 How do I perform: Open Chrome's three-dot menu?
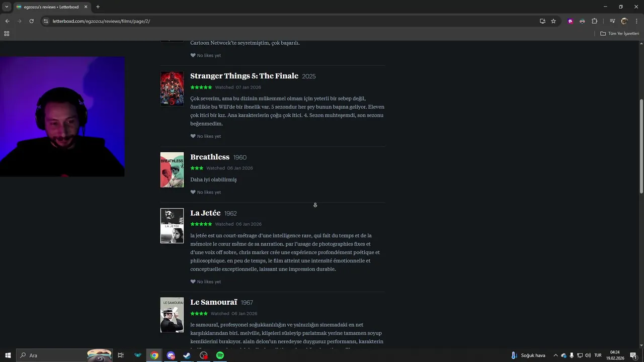tap(636, 21)
